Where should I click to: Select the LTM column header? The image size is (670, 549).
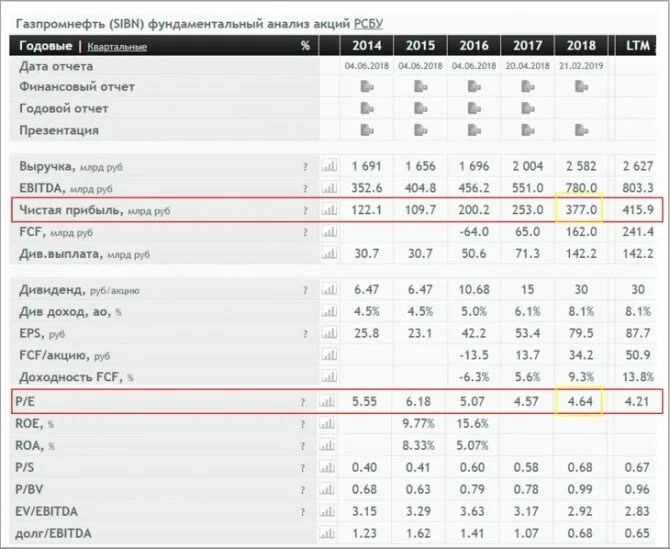[x=638, y=45]
